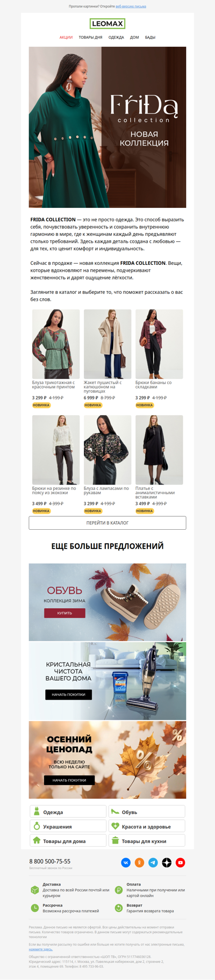Open Товары для дома category
215x980 pixels.
[68, 841]
